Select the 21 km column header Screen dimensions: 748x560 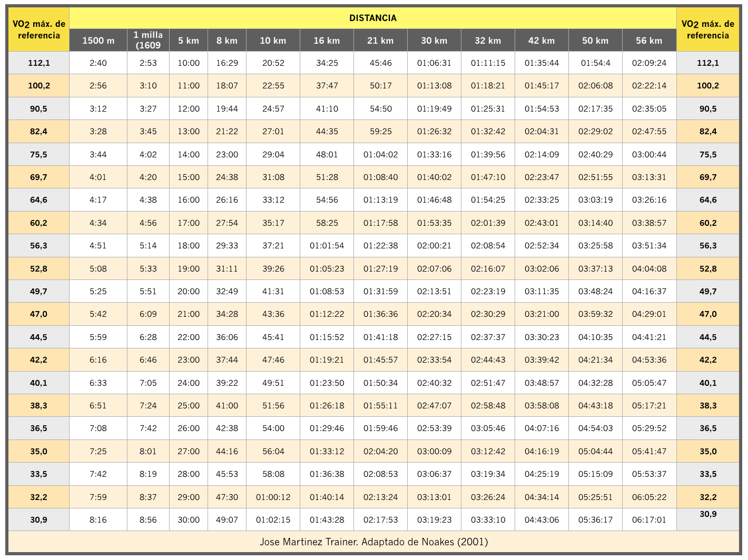(380, 41)
